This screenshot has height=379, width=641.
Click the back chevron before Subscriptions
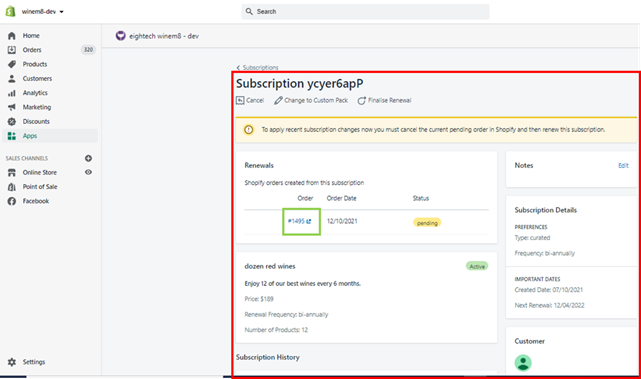tap(238, 68)
